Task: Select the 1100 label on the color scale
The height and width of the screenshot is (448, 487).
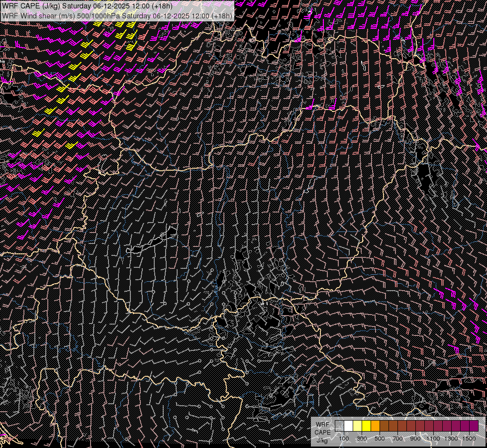Action: click(x=433, y=439)
